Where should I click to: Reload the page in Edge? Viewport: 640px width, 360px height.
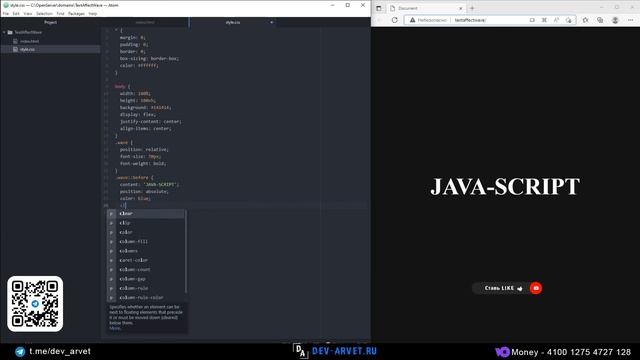pyautogui.click(x=394, y=20)
